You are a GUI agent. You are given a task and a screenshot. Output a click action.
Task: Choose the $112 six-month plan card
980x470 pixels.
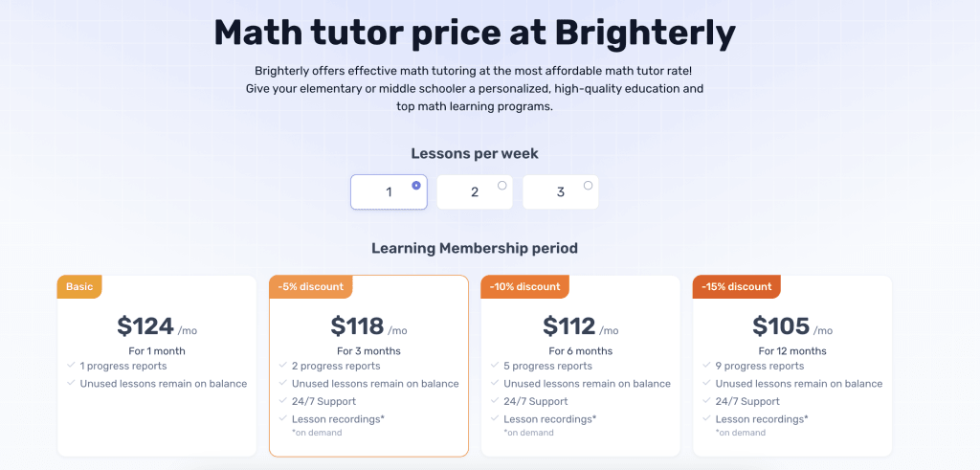(x=581, y=366)
